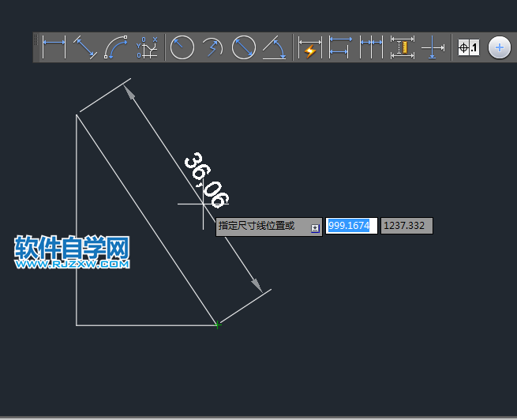Select the Aligned dimension tool
Screen dimensions: 517x420
pos(85,47)
